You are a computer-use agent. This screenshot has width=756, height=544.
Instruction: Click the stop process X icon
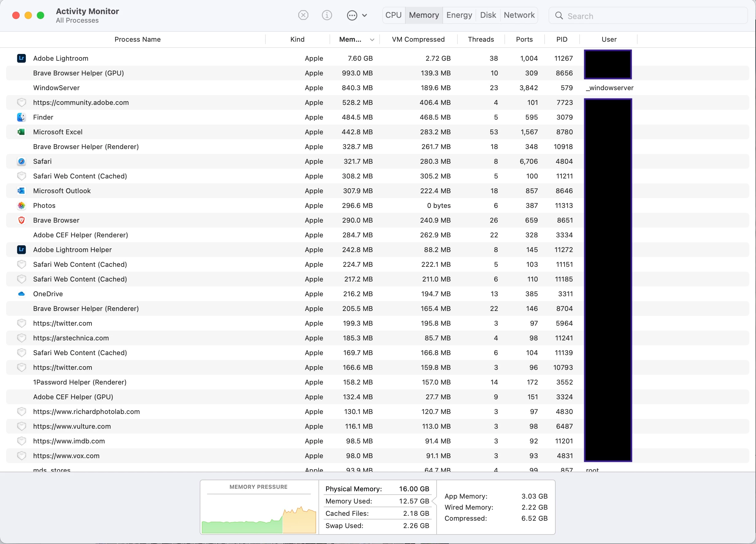click(x=303, y=15)
